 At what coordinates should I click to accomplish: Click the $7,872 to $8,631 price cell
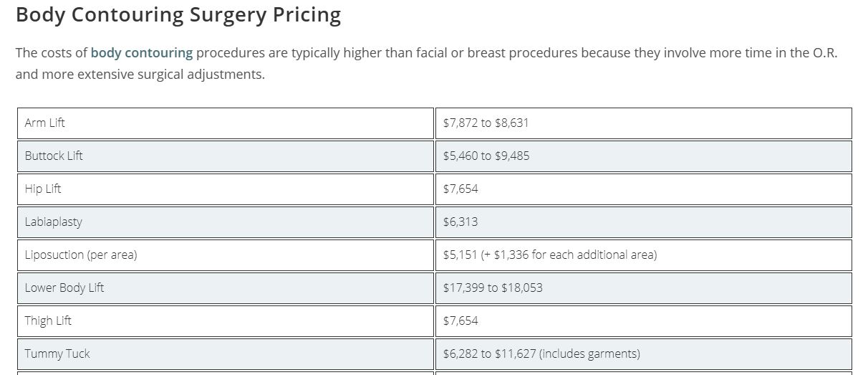pos(644,123)
